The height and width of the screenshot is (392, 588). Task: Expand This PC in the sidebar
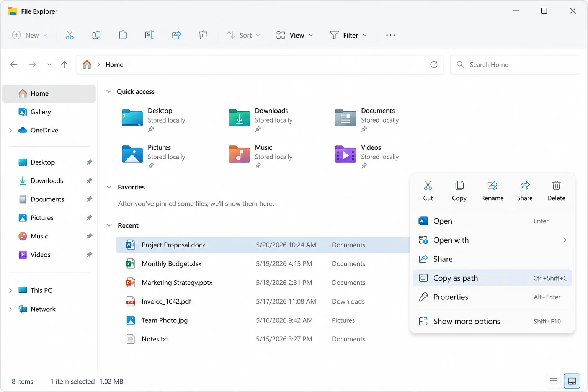click(10, 291)
